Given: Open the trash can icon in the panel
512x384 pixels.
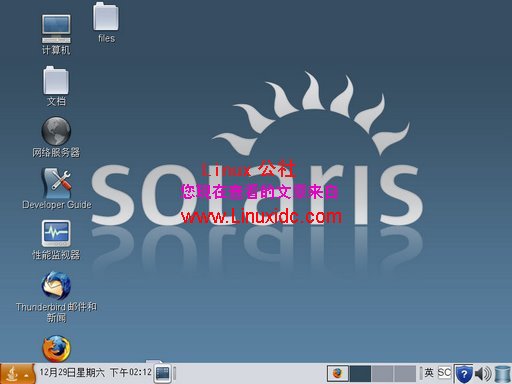Looking at the screenshot, I should (503, 374).
